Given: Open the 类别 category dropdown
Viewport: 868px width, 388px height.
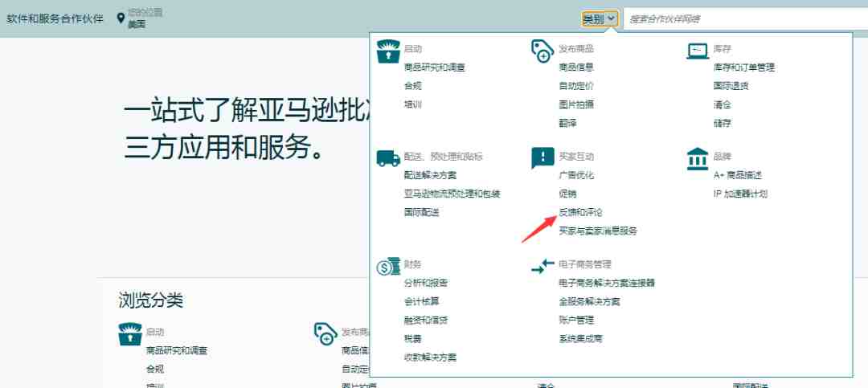Looking at the screenshot, I should [600, 18].
